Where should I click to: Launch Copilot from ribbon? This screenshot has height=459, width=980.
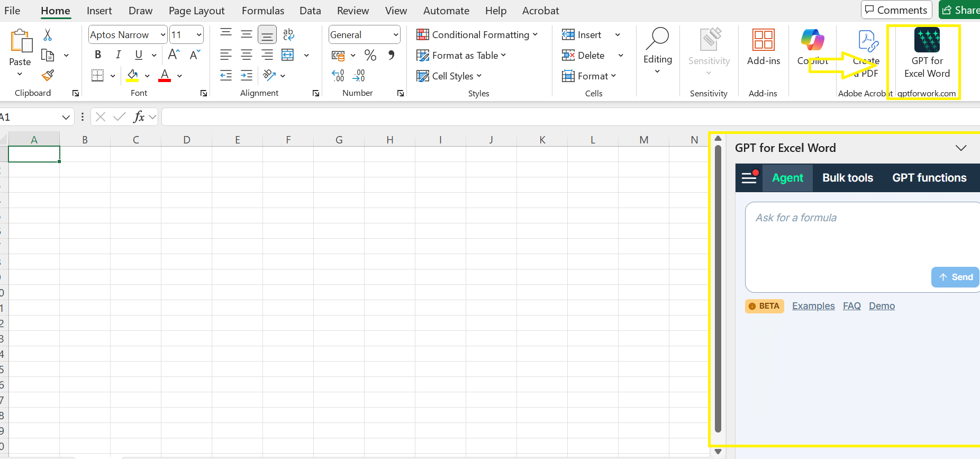pos(813,47)
